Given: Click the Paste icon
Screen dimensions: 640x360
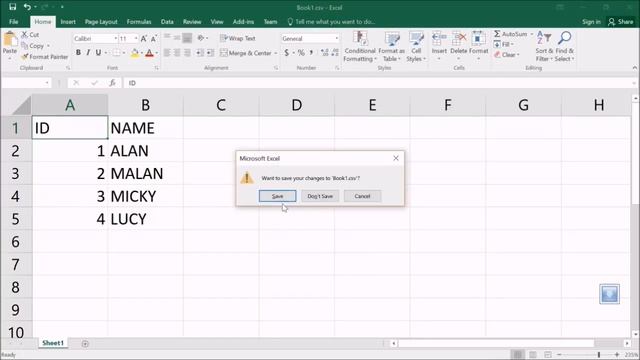Looking at the screenshot, I should pos(10,41).
